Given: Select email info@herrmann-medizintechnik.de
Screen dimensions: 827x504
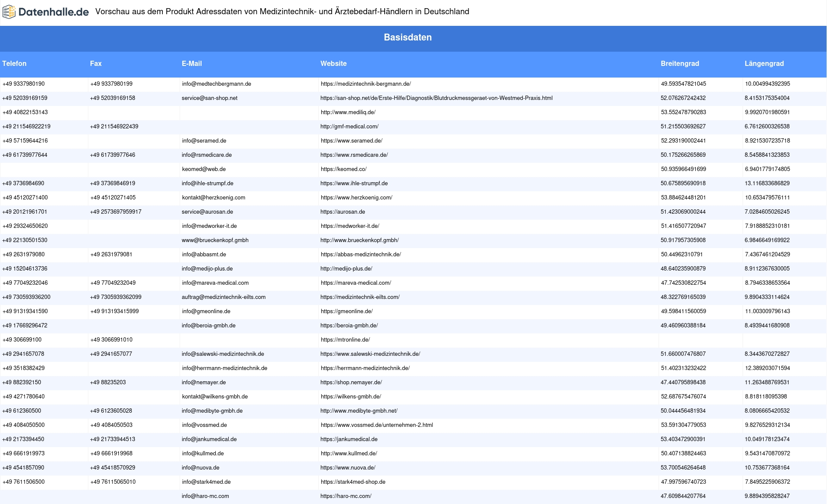Looking at the screenshot, I should (225, 368).
